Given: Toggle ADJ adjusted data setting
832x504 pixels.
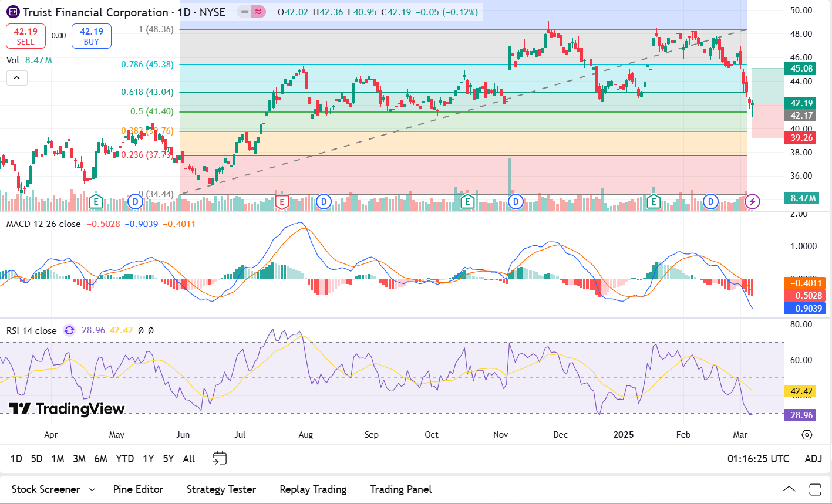Looking at the screenshot, I should pos(813,459).
